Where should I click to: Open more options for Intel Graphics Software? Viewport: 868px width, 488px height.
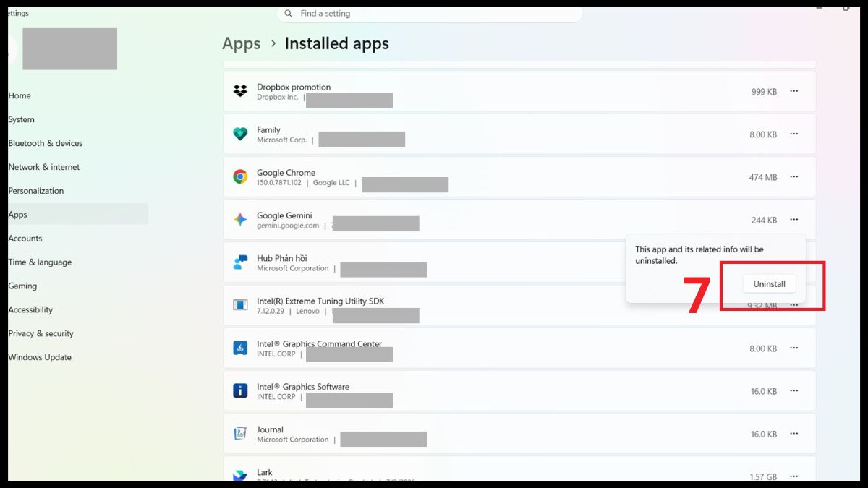click(794, 390)
